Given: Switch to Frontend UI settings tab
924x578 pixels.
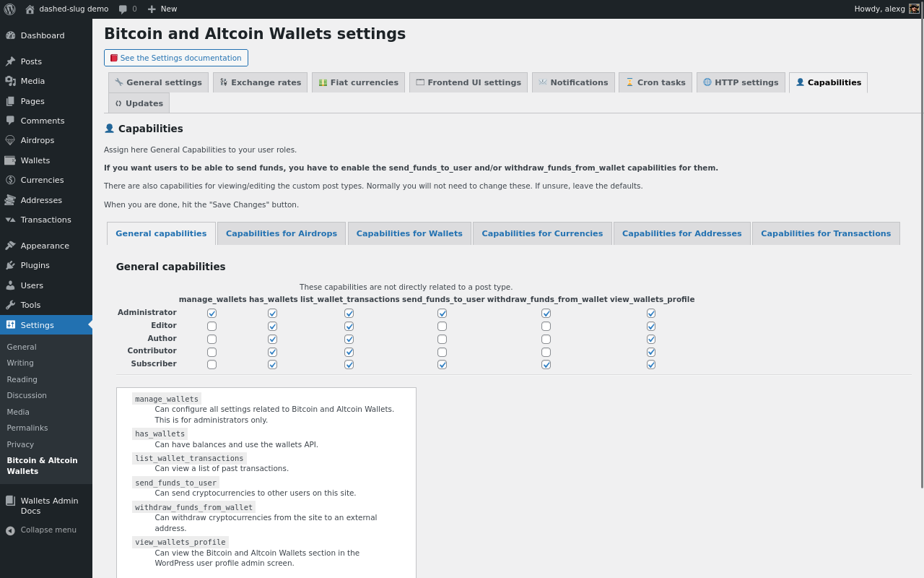Looking at the screenshot, I should pyautogui.click(x=468, y=82).
